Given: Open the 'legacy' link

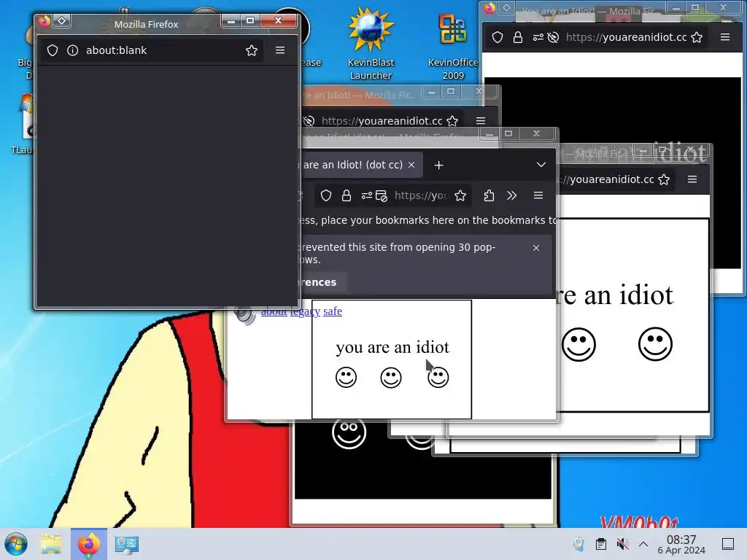Looking at the screenshot, I should point(306,311).
